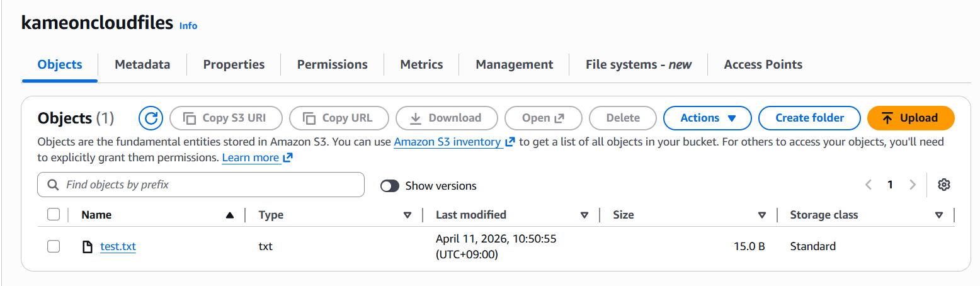This screenshot has height=286, width=980.
Task: Go to previous page arrow
Action: pos(869,185)
